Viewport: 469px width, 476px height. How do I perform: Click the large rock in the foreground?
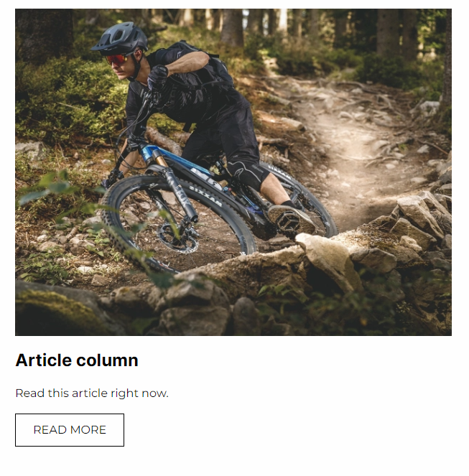point(330,261)
